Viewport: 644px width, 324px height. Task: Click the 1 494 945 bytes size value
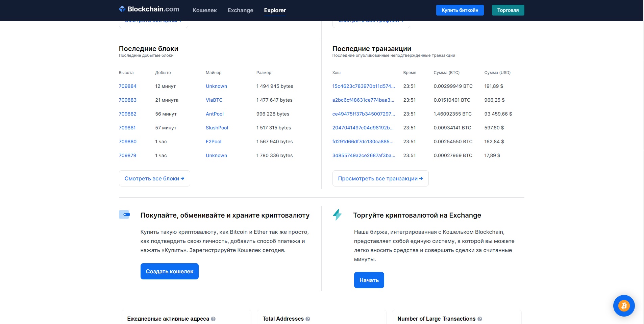[275, 86]
